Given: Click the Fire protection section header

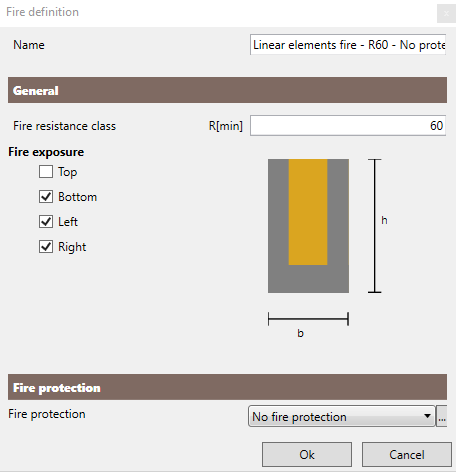Looking at the screenshot, I should tap(227, 387).
